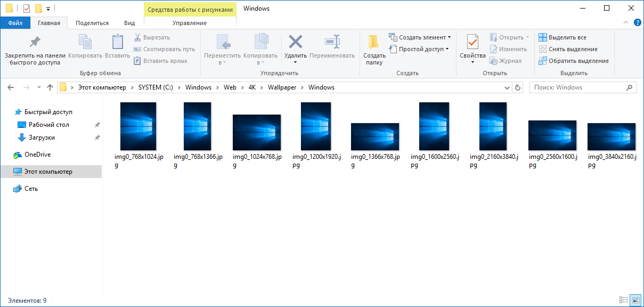Switch to details view in status bar
Screen dimensions: 644x307
(x=624, y=300)
